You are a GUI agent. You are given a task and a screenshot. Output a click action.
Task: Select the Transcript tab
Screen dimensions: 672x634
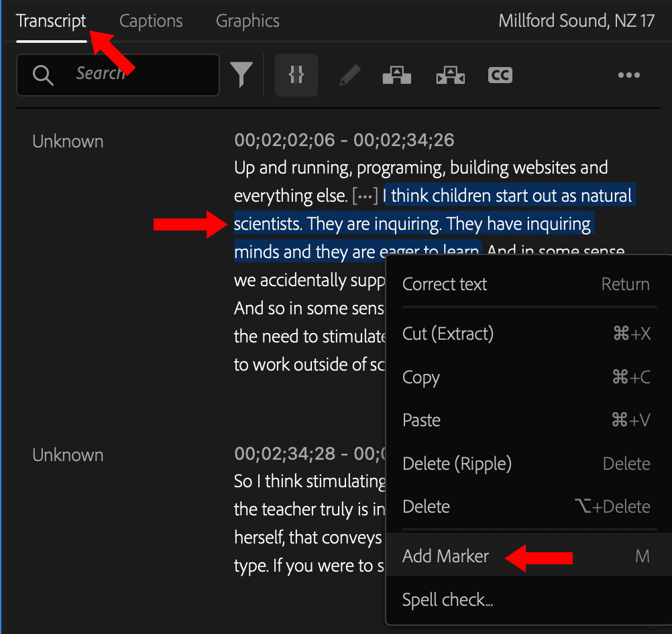51,21
